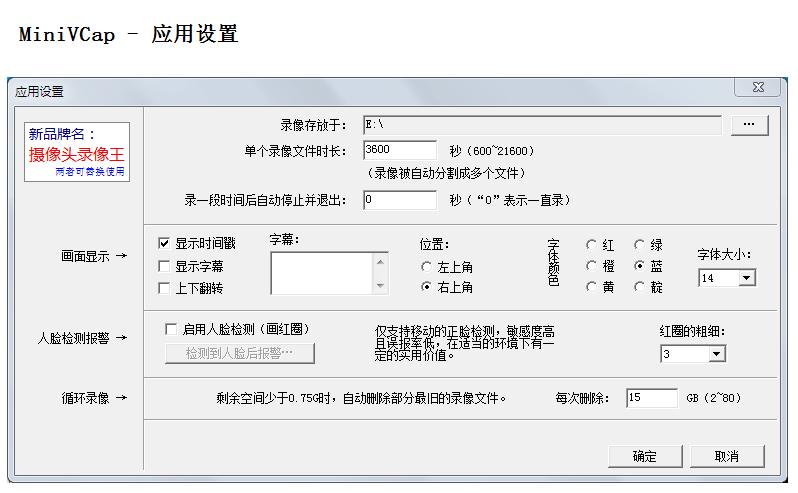The width and height of the screenshot is (798, 493).
Task: Select the 左上角 position radio button
Action: pyautogui.click(x=426, y=267)
